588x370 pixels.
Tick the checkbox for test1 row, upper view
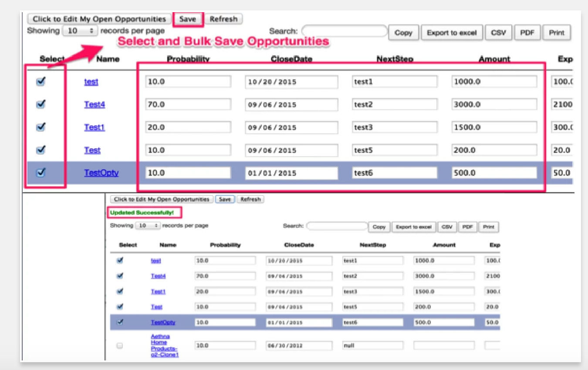click(x=41, y=81)
